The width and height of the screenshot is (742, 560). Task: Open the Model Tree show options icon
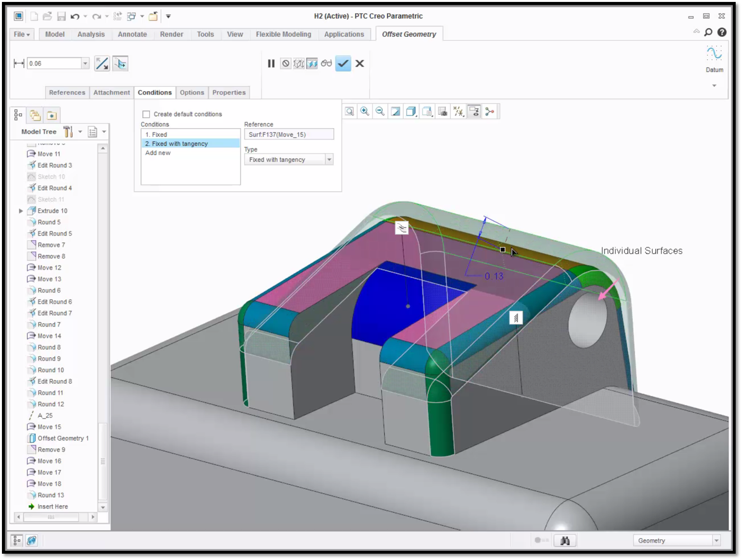[x=93, y=132]
